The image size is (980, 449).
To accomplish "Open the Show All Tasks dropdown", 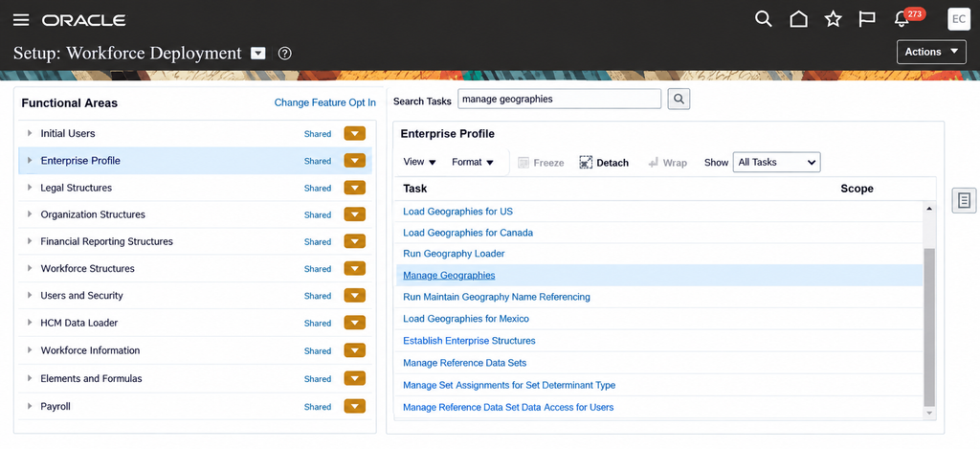I will coord(776,162).
